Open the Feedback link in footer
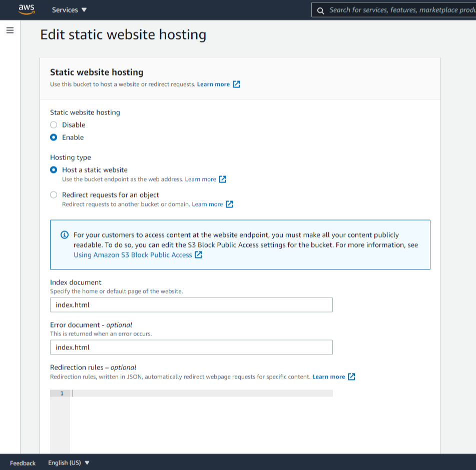 (23, 463)
